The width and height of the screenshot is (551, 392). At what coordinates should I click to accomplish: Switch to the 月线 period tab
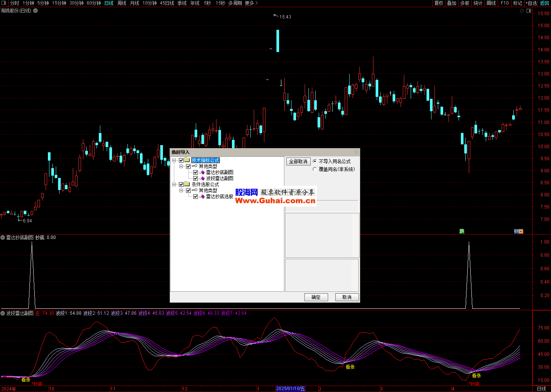pos(135,3)
